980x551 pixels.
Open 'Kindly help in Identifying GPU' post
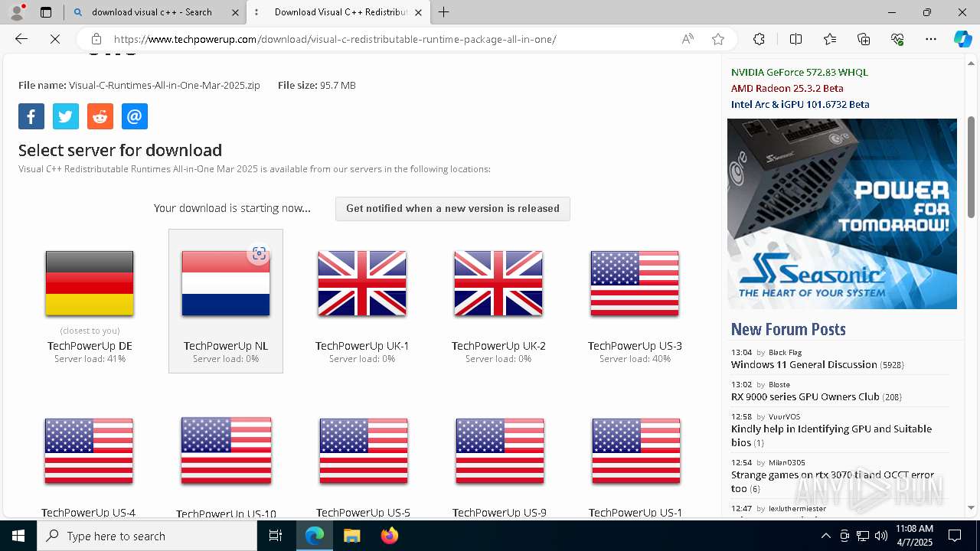click(831, 435)
